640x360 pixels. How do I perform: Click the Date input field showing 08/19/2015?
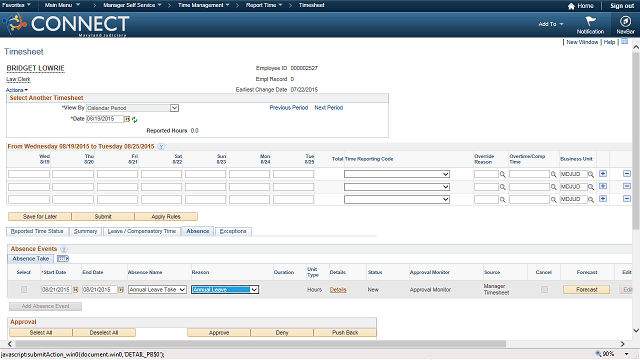coord(105,119)
